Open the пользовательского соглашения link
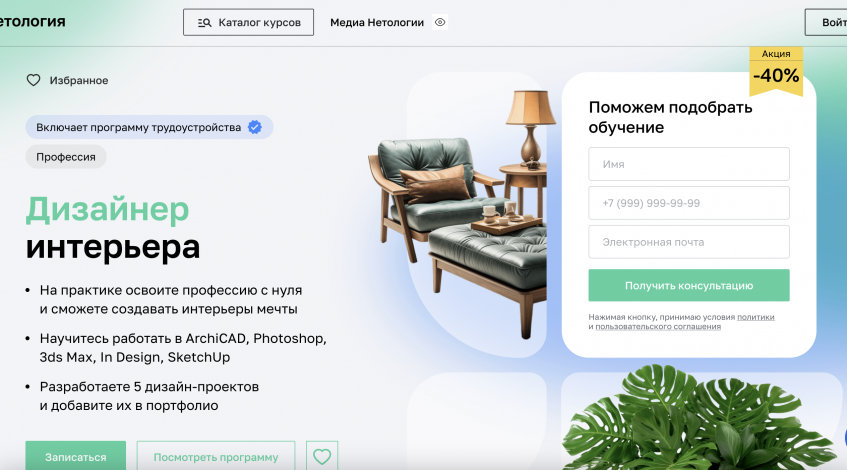 pos(658,326)
